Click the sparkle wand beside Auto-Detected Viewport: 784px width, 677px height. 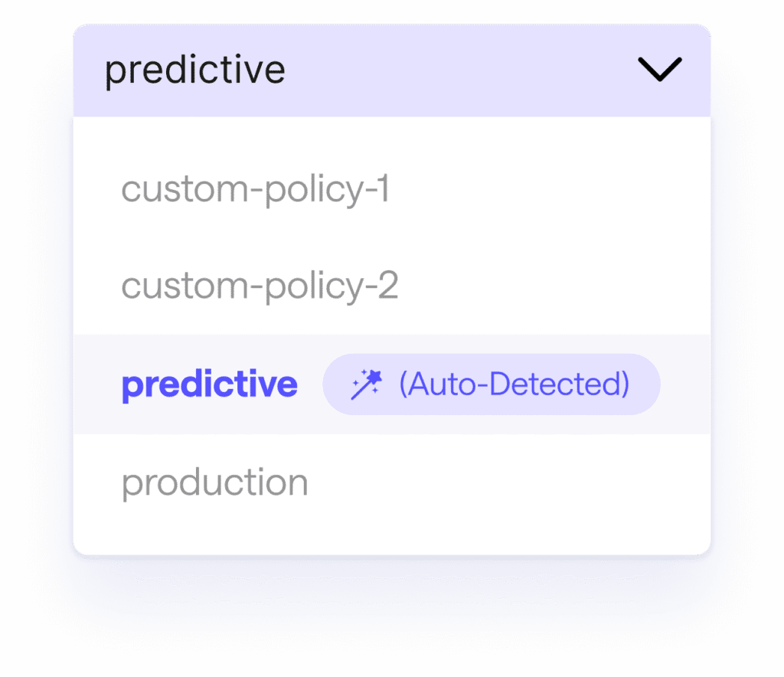pos(364,384)
